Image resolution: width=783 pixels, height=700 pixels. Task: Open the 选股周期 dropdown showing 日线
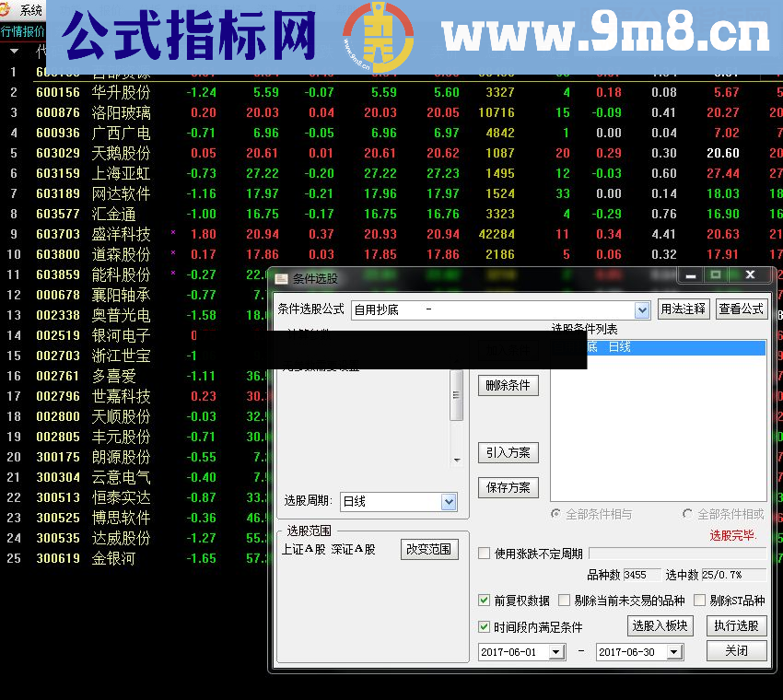point(449,501)
